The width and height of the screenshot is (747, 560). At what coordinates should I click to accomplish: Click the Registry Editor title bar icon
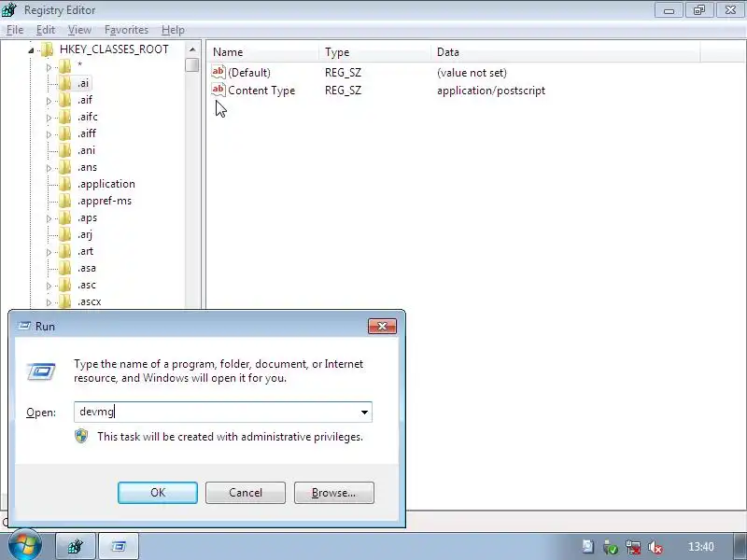point(9,9)
